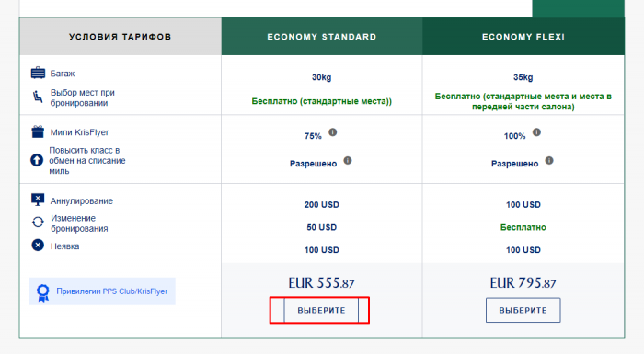Select the Economy Standard fare column header
The height and width of the screenshot is (354, 644).
[x=322, y=37]
